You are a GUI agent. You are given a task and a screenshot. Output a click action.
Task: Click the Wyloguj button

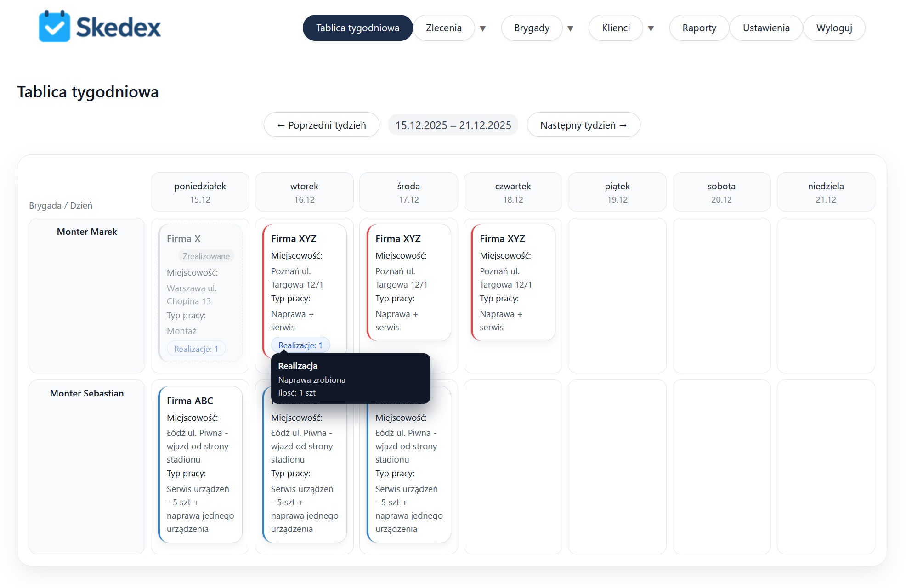pos(834,28)
